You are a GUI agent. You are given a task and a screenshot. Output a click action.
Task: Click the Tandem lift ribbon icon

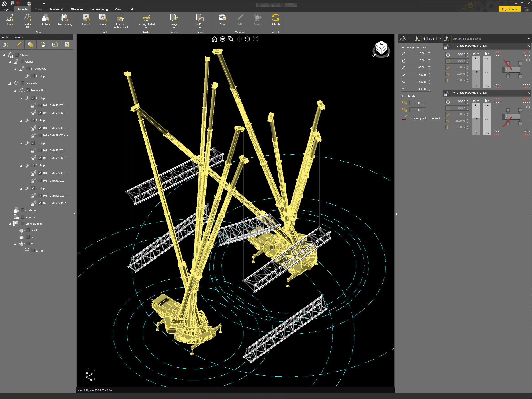28,18
